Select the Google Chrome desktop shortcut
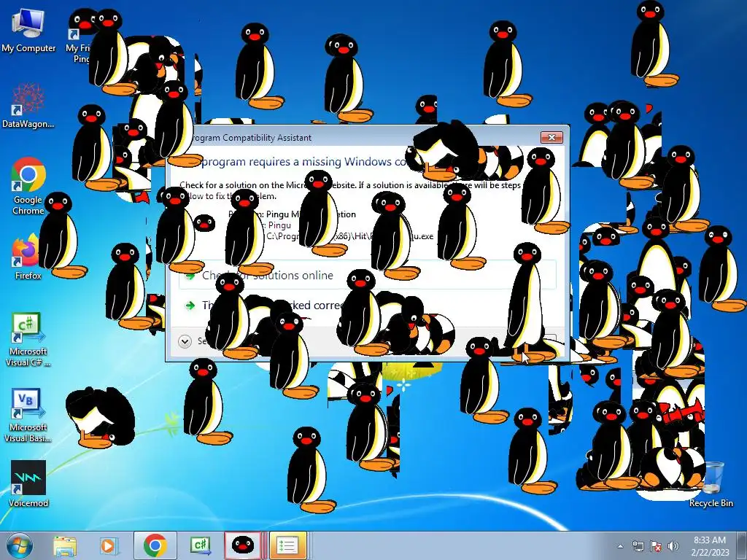Viewport: 747px width, 560px height. tap(28, 186)
